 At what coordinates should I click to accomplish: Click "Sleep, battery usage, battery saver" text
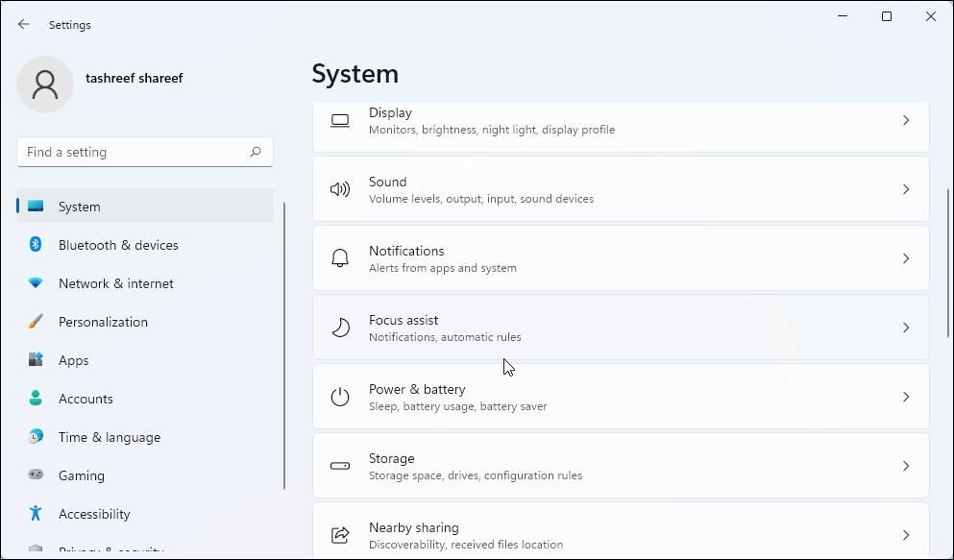[457, 406]
